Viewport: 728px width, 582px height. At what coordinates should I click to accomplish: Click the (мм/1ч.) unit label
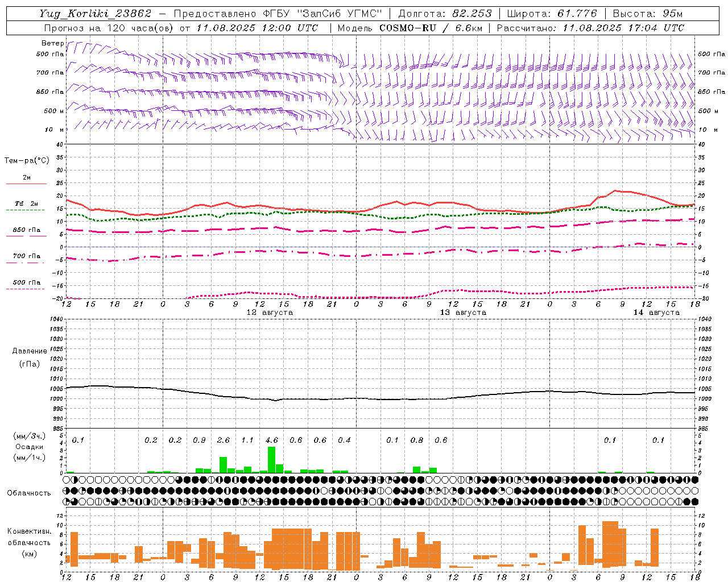click(29, 458)
